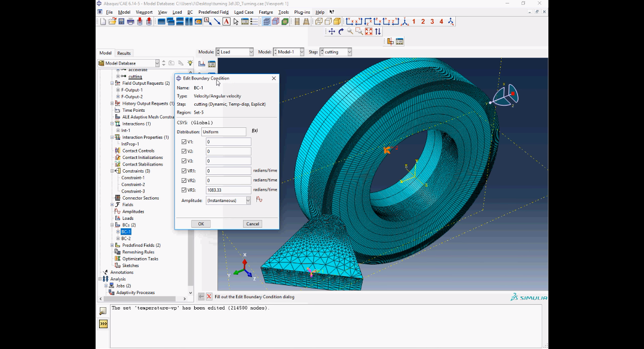Choose the pointer selection cursor tool
The height and width of the screenshot is (349, 644).
point(236,22)
